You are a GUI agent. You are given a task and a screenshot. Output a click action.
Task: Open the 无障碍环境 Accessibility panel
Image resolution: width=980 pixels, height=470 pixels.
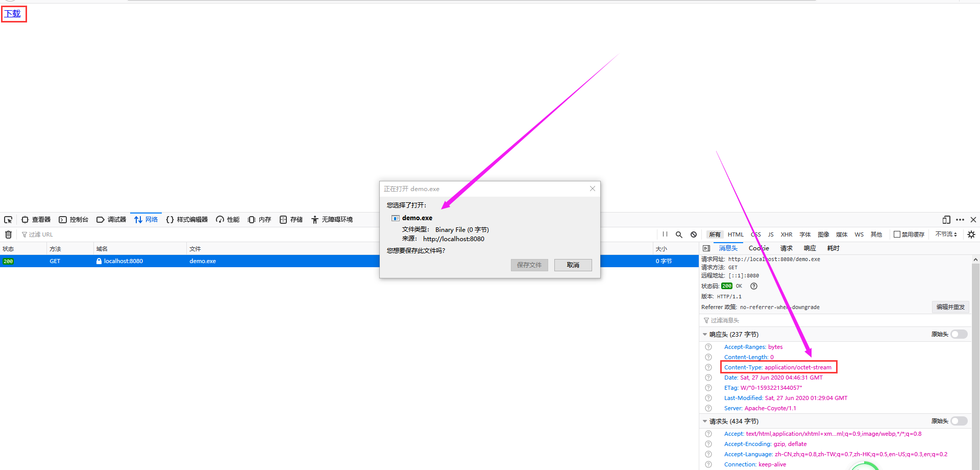(x=332, y=220)
